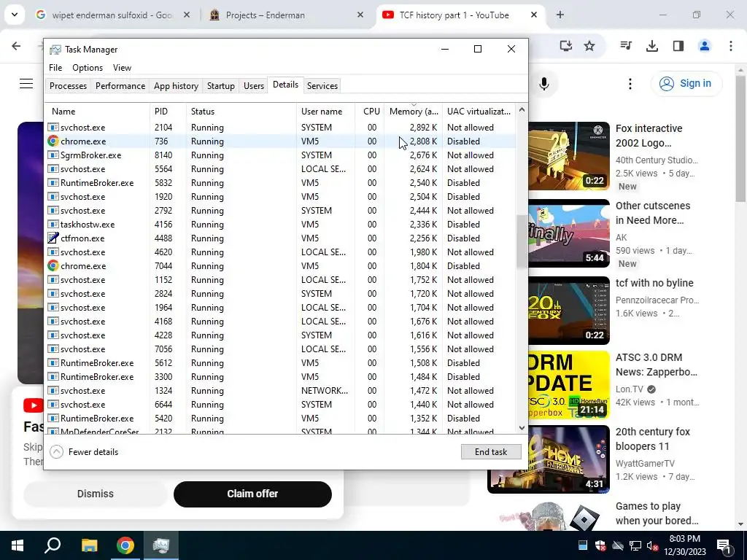Open 20th century fox bloopers 11 title
Viewport: 747px width, 560px height.
coord(653,439)
